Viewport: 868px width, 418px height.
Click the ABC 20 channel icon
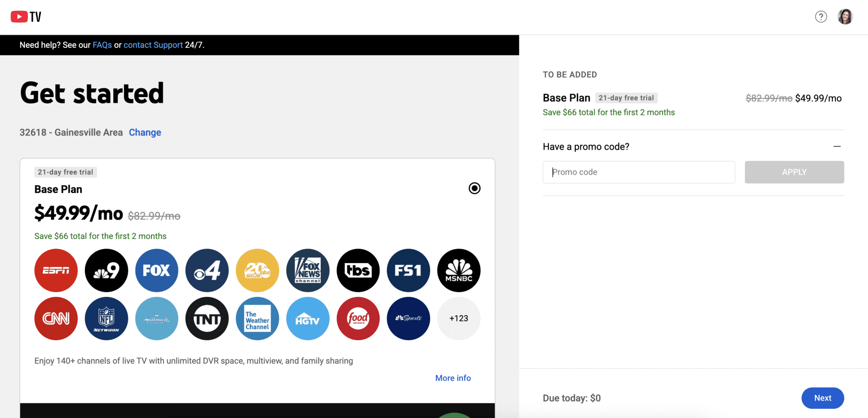click(258, 270)
